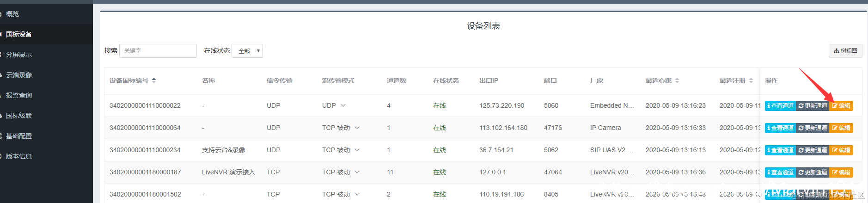Select device ID 34020000001110000234
The width and height of the screenshot is (868, 203).
coord(145,150)
